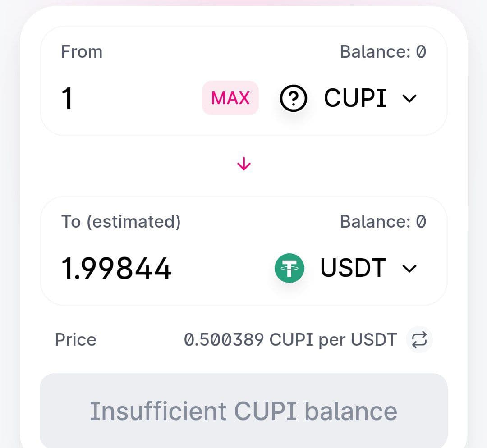Click the 0.500389 CUPI per USDT rate
Image resolution: width=487 pixels, height=448 pixels.
coord(290,340)
